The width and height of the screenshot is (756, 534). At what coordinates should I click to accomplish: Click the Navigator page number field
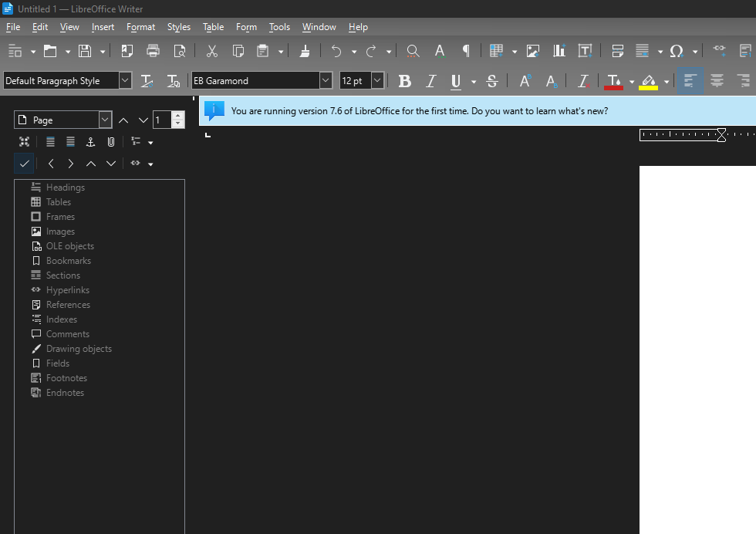(163, 120)
